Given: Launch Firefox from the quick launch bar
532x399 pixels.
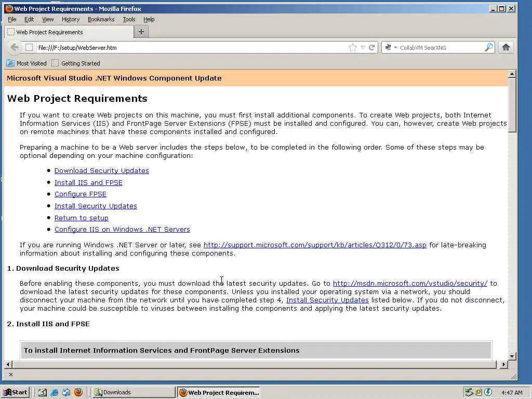Looking at the screenshot, I should (x=78, y=392).
